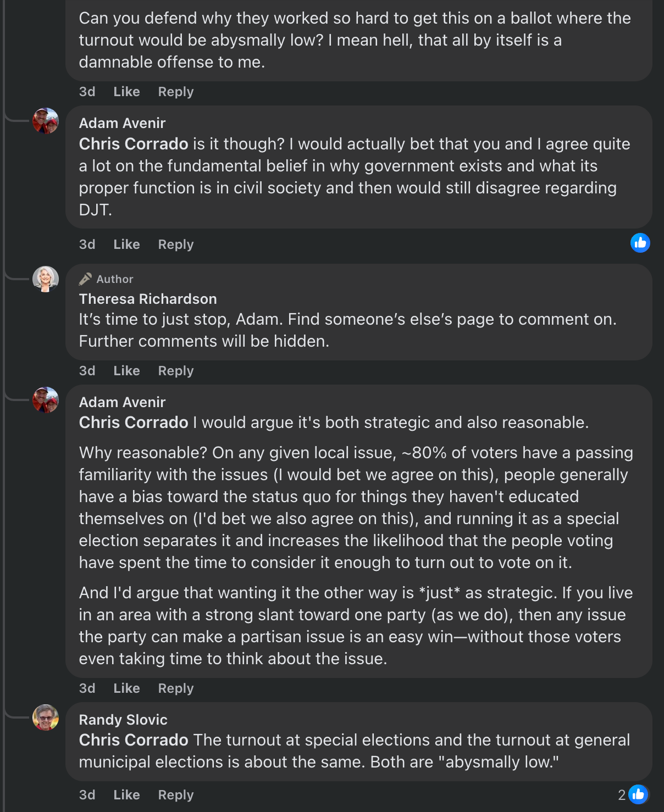664x812 pixels.
Task: Open the Chris Corrado mention in Randy Slovic's comment
Action: 133,739
